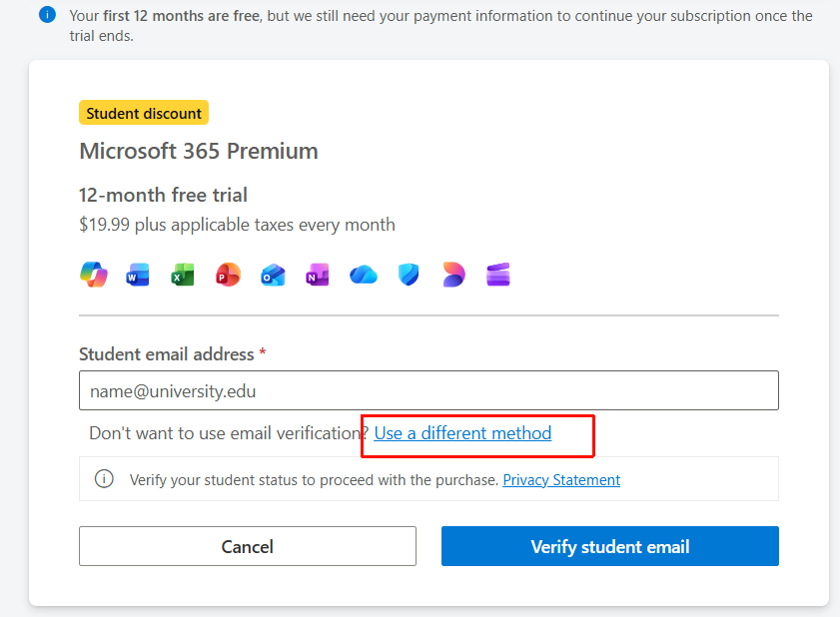Image resolution: width=840 pixels, height=617 pixels.
Task: Click the OneDrive cloud icon
Action: tap(363, 275)
